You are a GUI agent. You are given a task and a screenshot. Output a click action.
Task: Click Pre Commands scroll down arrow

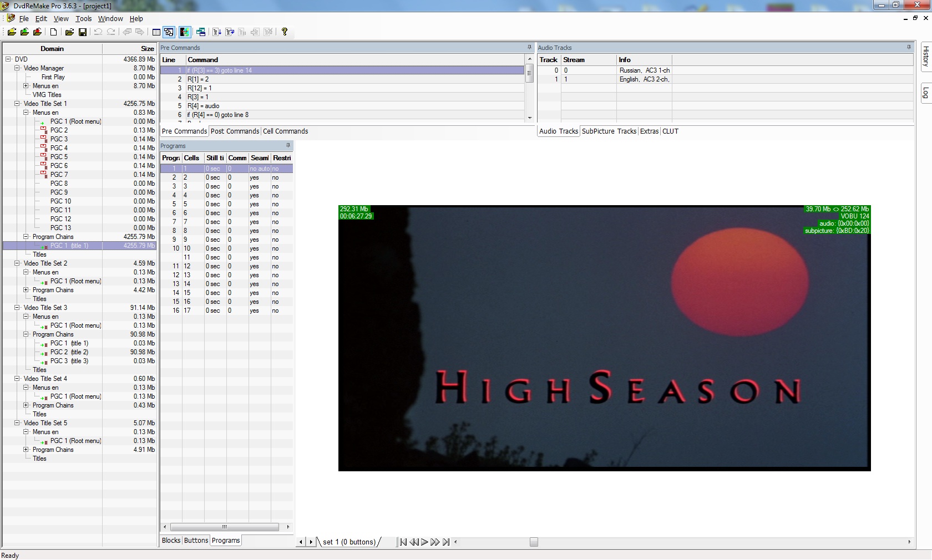[x=530, y=118]
